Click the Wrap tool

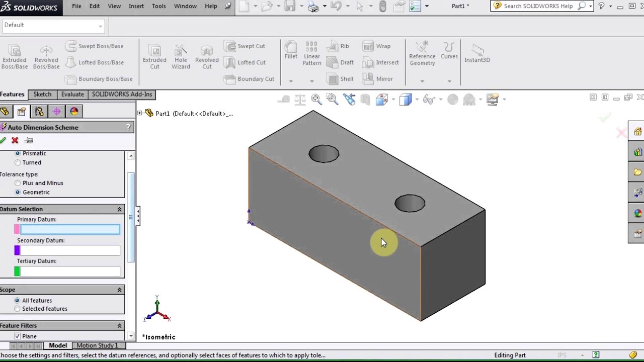click(x=376, y=46)
